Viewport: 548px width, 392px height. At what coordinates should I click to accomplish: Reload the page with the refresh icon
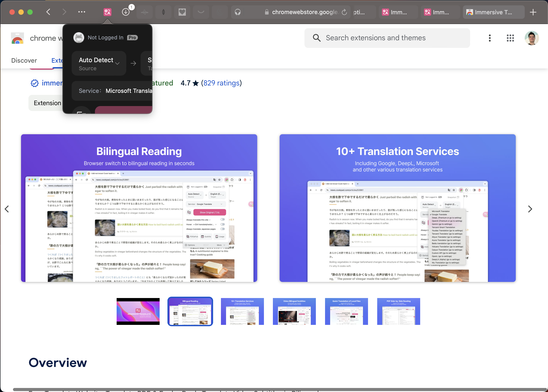pos(344,12)
